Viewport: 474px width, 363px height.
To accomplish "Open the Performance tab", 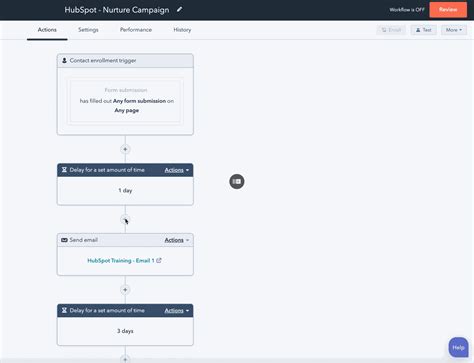I will click(136, 30).
